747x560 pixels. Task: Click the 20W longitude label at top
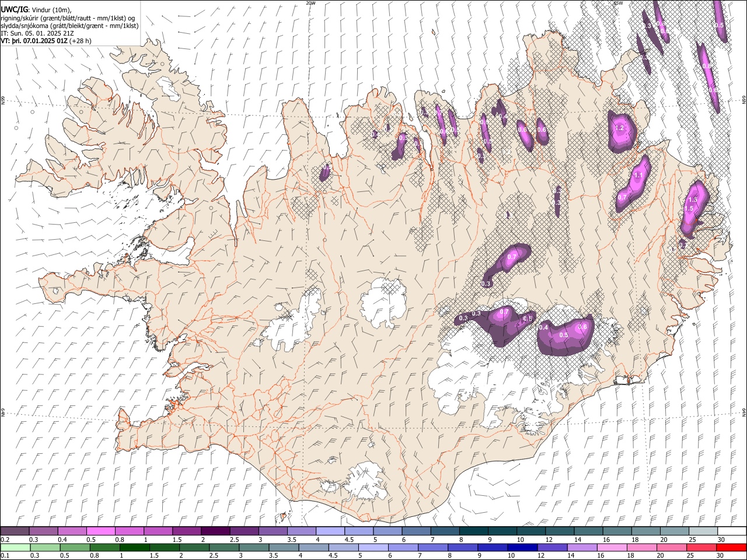click(x=310, y=3)
